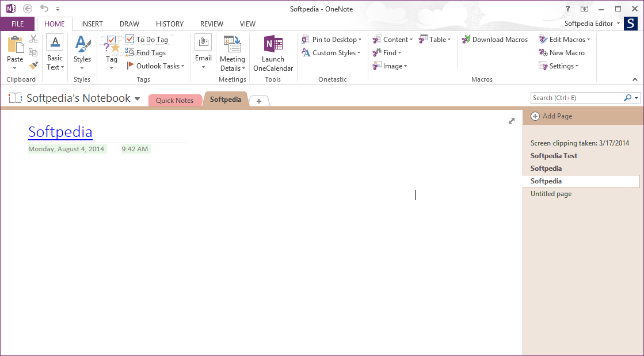Viewport: 644px width, 356px height.
Task: Switch to the VIEW ribbon tab
Action: tap(247, 24)
